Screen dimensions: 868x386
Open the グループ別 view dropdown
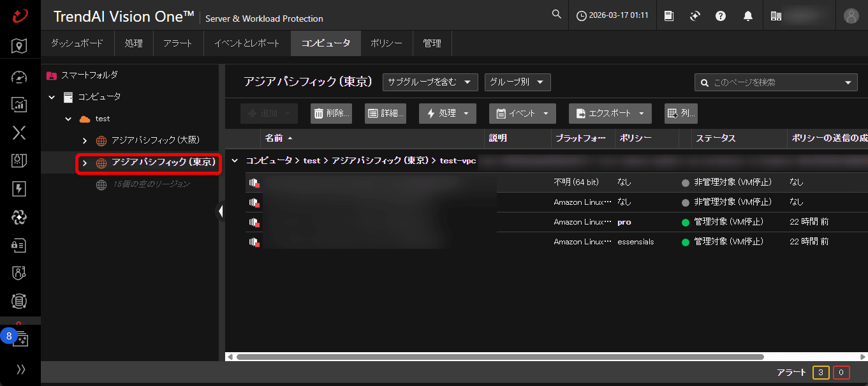[517, 82]
